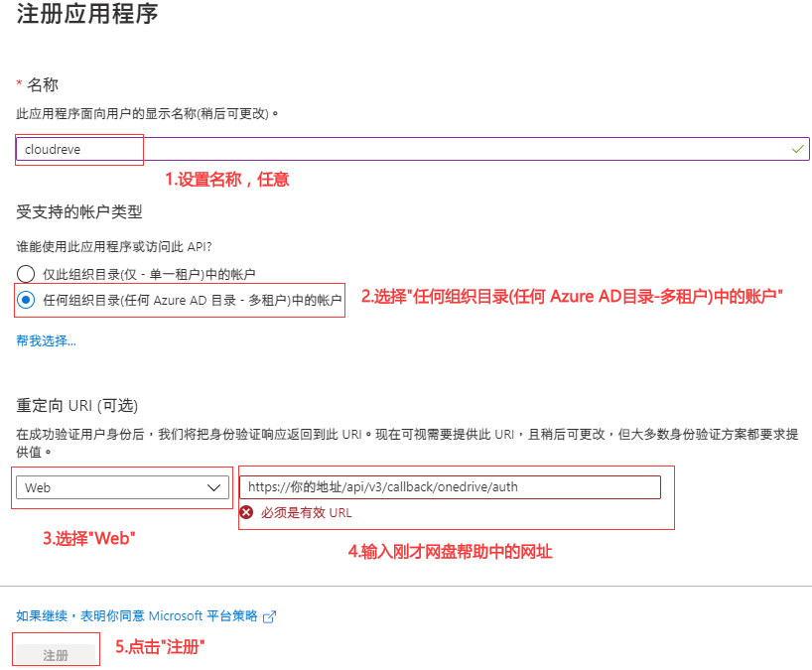Click the 必须是有效 URL error message

[306, 513]
